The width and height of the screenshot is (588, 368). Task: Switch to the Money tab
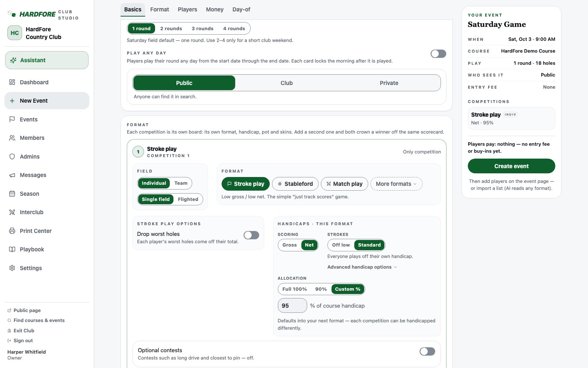[x=215, y=10]
